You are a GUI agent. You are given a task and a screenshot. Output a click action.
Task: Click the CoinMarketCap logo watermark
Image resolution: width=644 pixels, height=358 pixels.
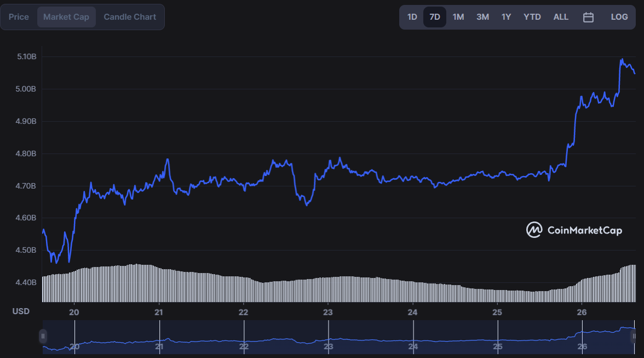[574, 230]
